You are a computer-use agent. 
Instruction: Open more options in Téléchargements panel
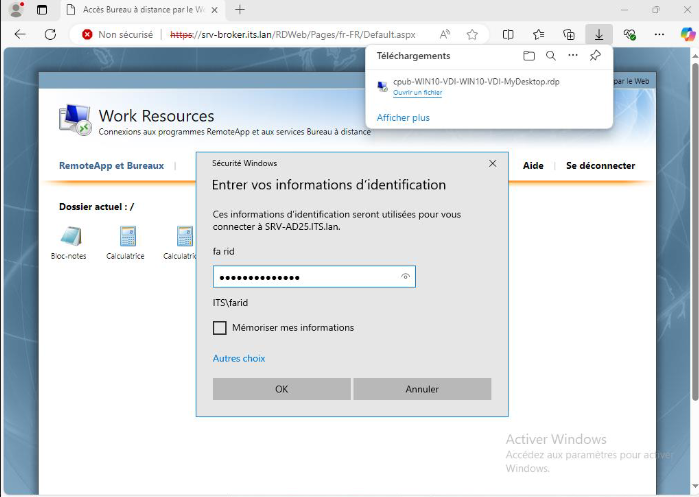click(573, 55)
